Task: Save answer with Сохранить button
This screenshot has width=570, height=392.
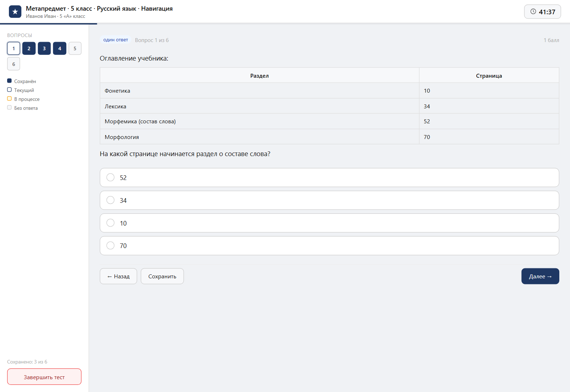Action: coord(162,276)
